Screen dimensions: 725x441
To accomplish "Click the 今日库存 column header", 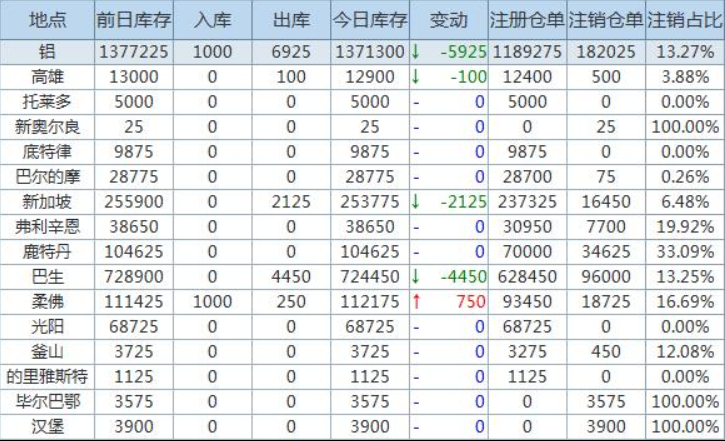I will [371, 20].
